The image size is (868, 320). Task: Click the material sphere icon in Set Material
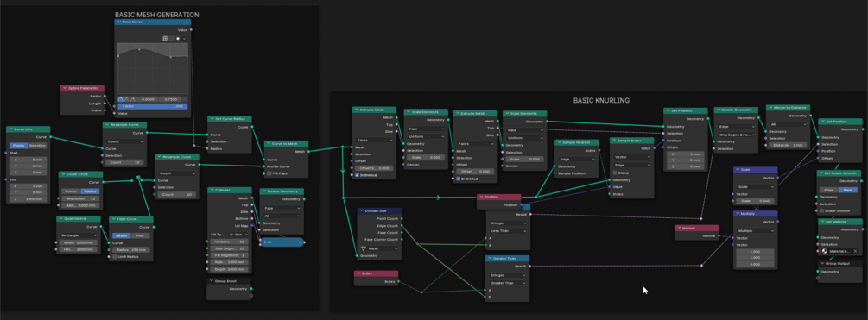[824, 251]
